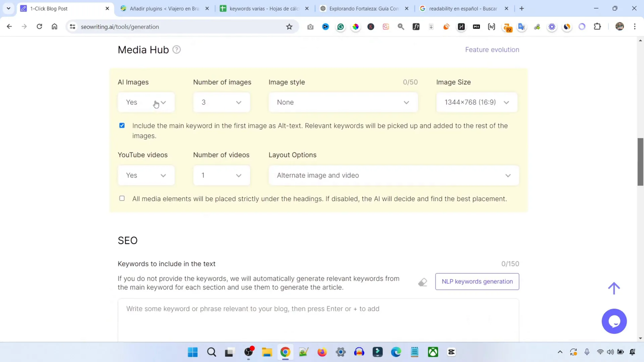Viewport: 644px width, 362px height.
Task: Launch OBS Studio from the taskbar
Action: pos(248,352)
